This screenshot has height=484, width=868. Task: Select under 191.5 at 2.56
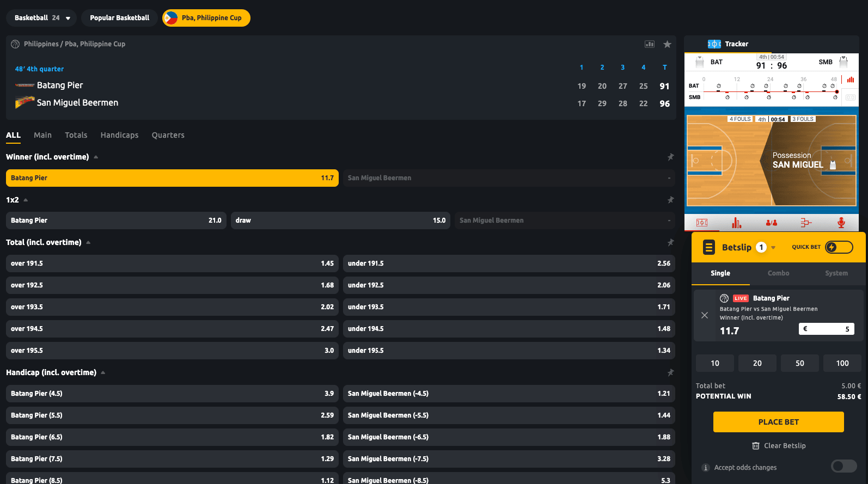tap(509, 264)
